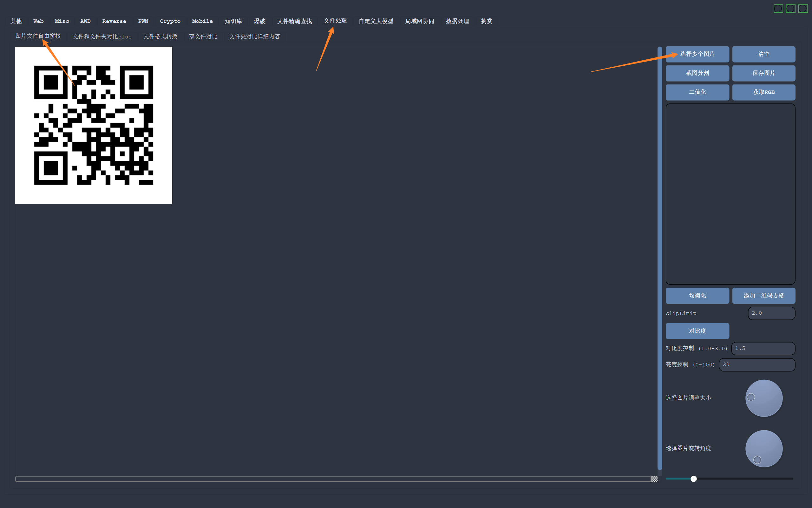Switch to 文件精确查找 tab
812x508 pixels.
point(294,21)
